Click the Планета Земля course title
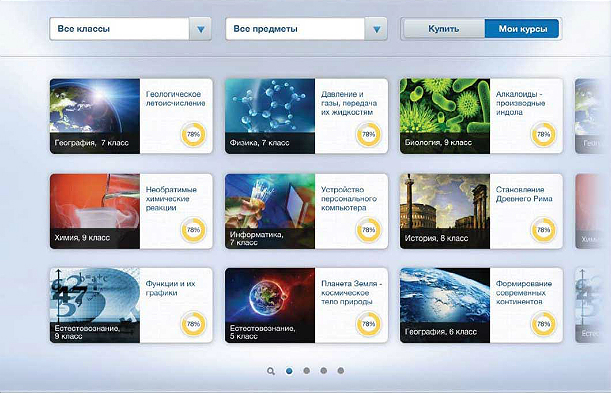Viewport: 611px width, 393px height. pyautogui.click(x=351, y=293)
